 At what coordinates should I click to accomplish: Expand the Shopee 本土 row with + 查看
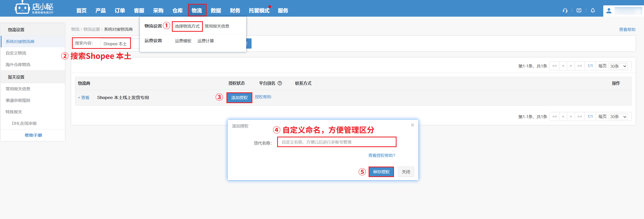pyautogui.click(x=84, y=98)
